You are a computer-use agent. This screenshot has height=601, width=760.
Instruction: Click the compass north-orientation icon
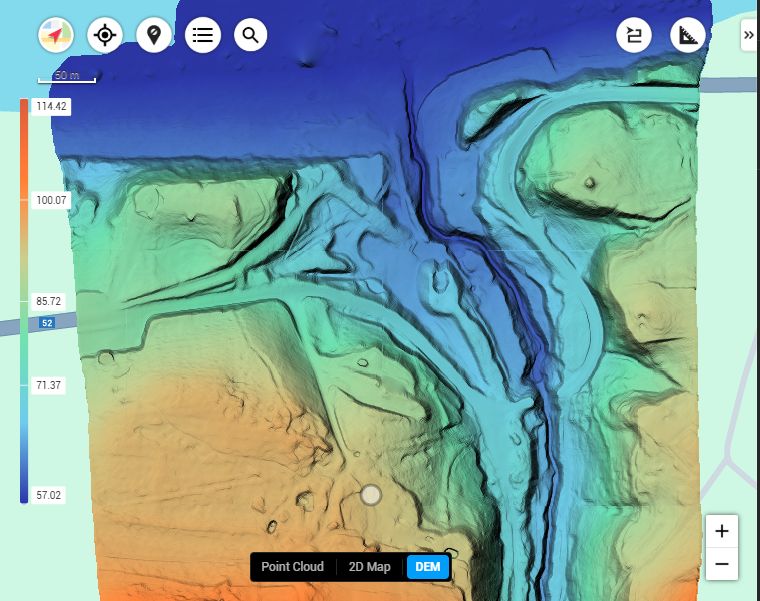click(55, 35)
